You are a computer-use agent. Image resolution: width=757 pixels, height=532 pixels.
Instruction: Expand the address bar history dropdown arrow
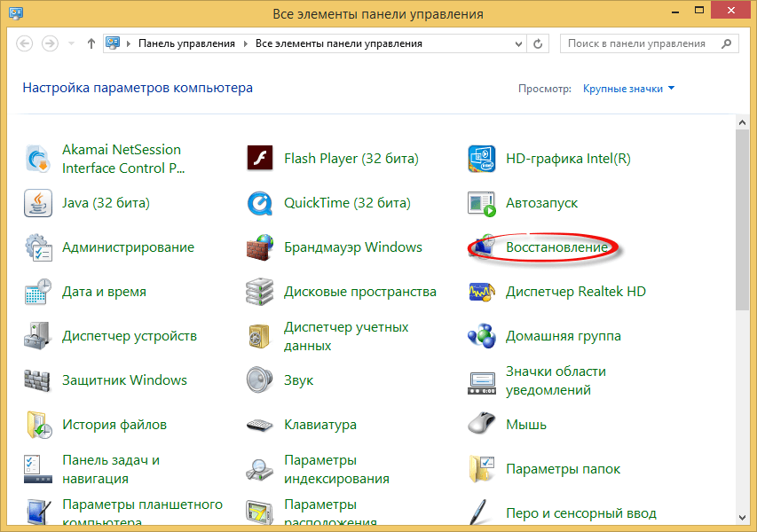518,44
